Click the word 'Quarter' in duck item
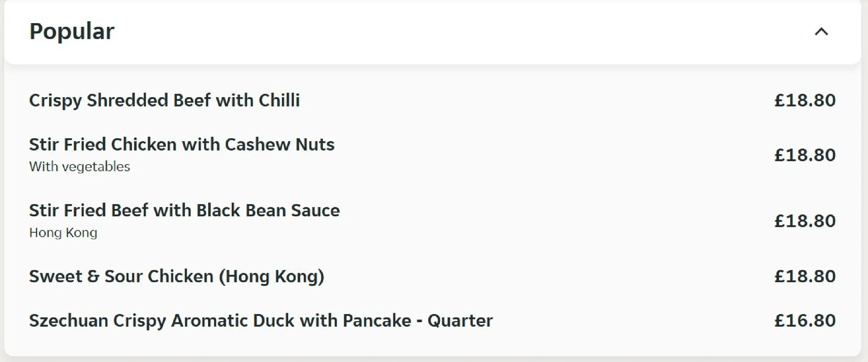868x362 pixels. pos(460,321)
